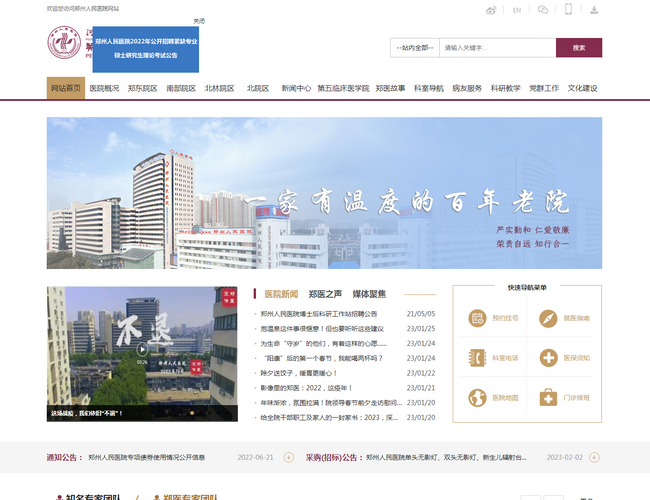Viewport: 650px width, 500px height.
Task: Expand 采购(招标)公告 with its plus icon
Action: 594,457
